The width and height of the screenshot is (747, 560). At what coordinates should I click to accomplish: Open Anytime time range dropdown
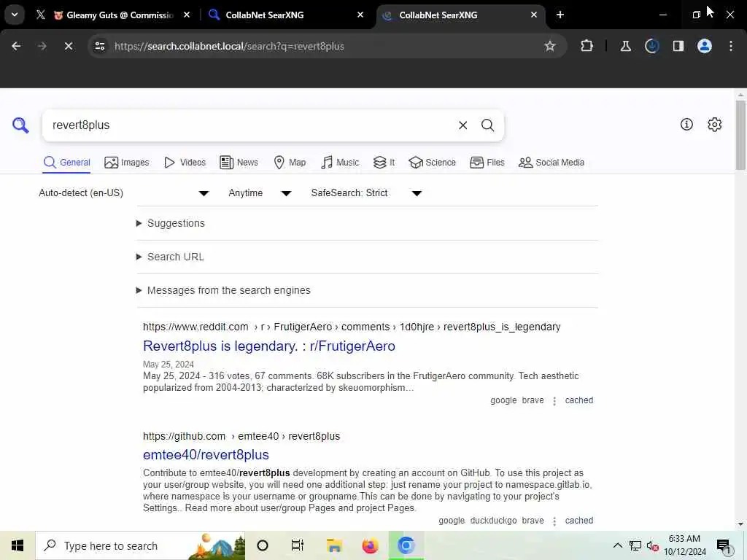point(260,192)
